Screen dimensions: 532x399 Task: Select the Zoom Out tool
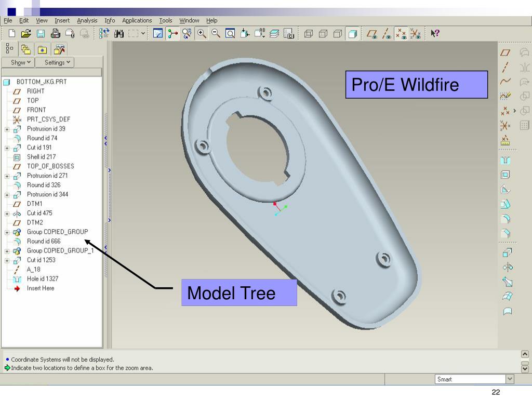(x=216, y=33)
